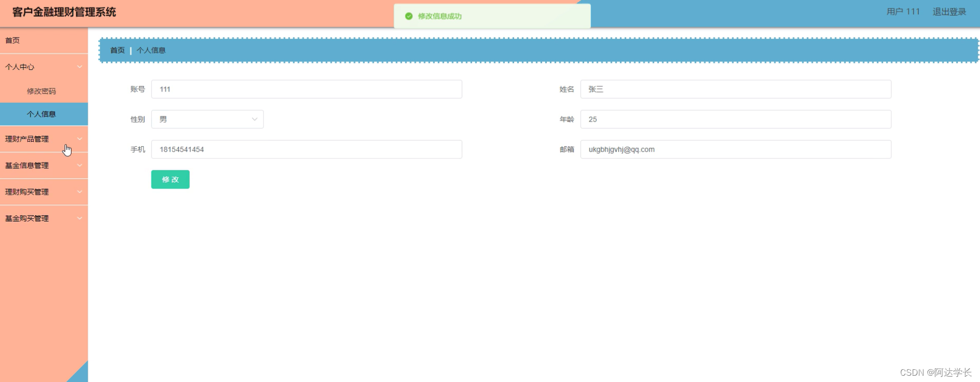Click the chevron next to 基金信息管理
The width and height of the screenshot is (980, 382).
click(80, 165)
